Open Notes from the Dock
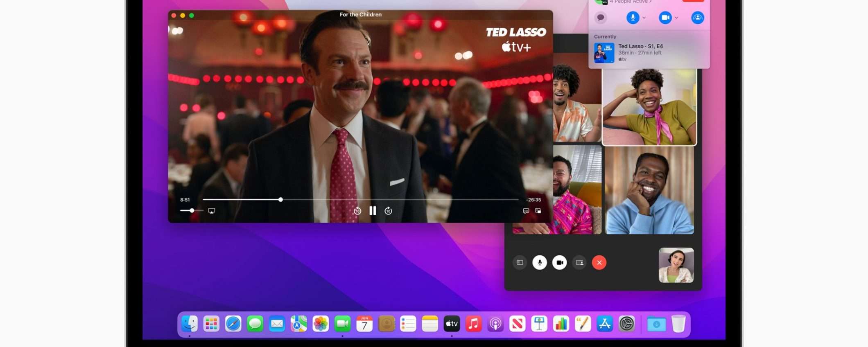This screenshot has height=347, width=868. [x=430, y=324]
